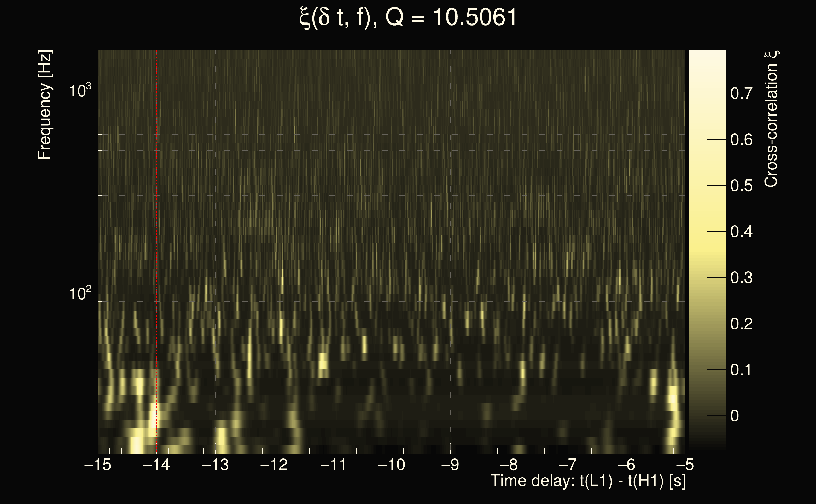Click the -15 tick label

(x=97, y=465)
